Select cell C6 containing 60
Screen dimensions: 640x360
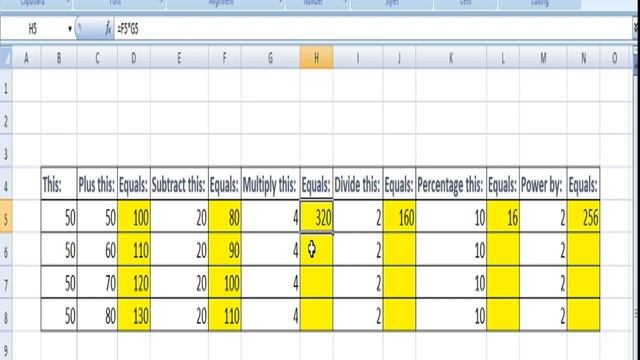click(97, 249)
